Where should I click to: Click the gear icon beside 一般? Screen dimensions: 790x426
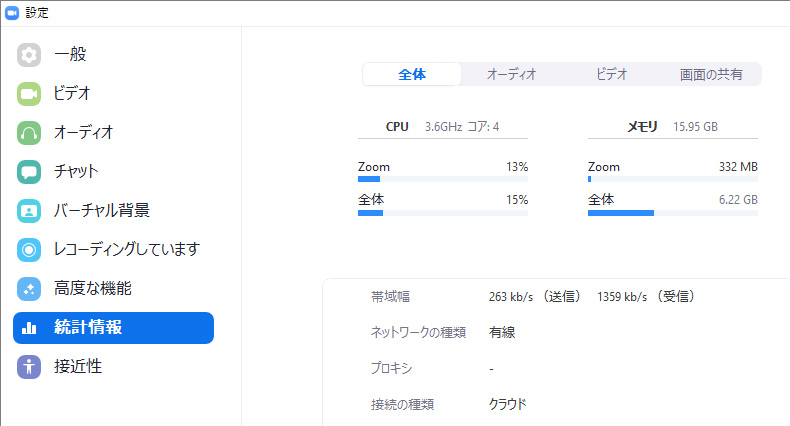coord(29,55)
